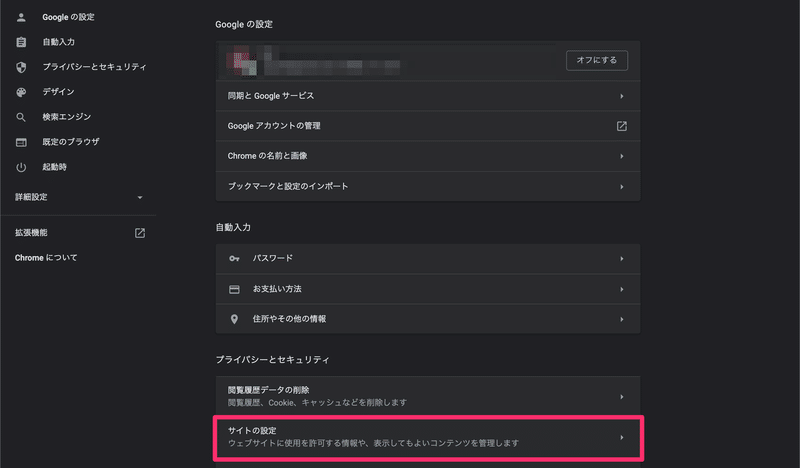Click the blurred profile avatar thumbnail
The height and width of the screenshot is (468, 800).
[242, 61]
